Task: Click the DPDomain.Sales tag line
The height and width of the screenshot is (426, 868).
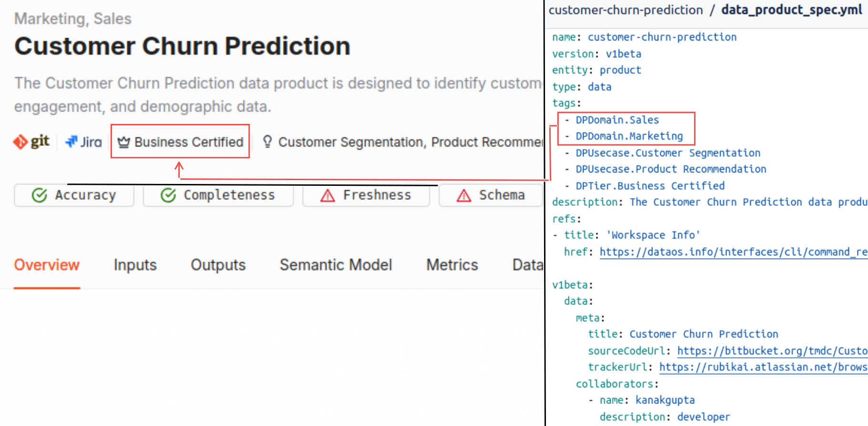Action: click(612, 120)
